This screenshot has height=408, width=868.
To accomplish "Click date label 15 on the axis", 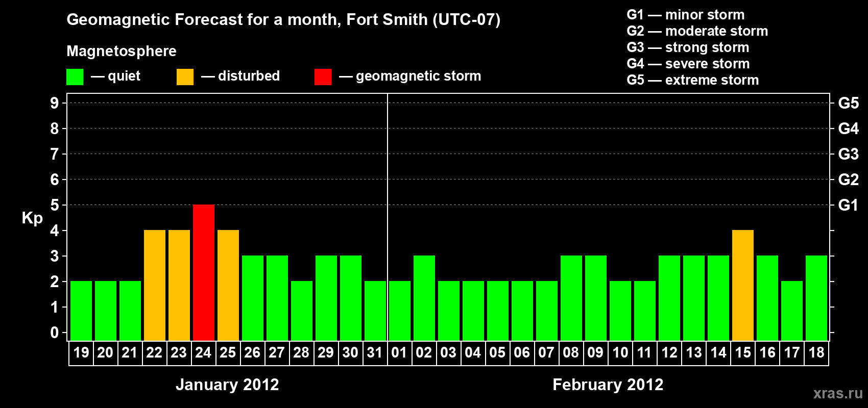I will pos(743,353).
